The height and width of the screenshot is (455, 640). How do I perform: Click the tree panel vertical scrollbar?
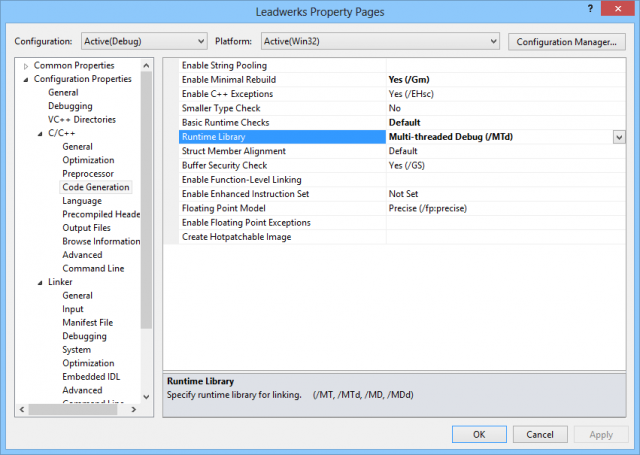(146, 200)
